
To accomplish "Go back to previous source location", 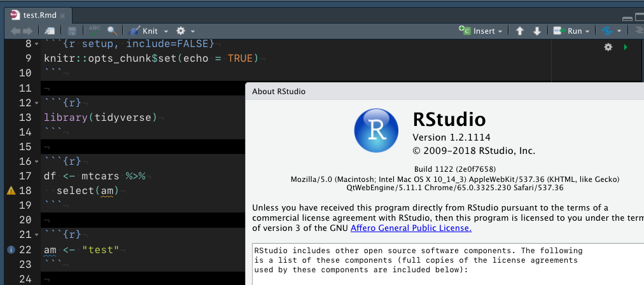I will click(15, 31).
